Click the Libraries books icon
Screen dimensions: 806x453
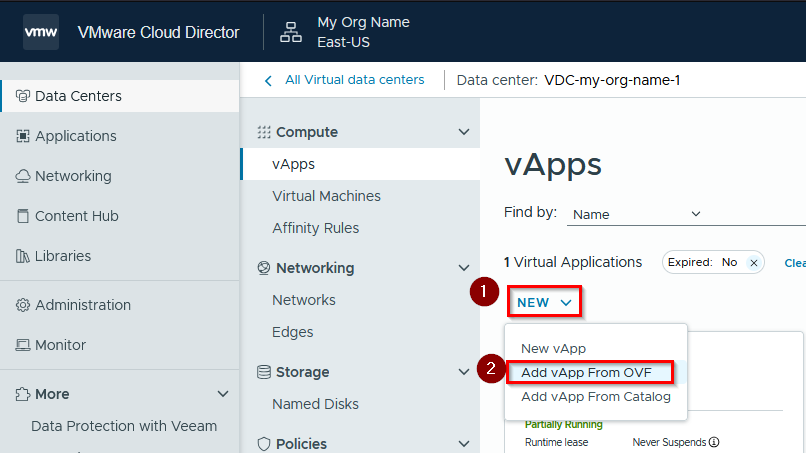[23, 256]
